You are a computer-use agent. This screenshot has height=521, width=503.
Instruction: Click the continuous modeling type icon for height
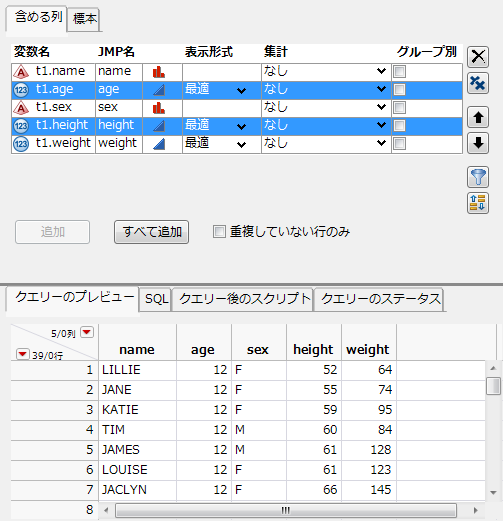pos(159,126)
